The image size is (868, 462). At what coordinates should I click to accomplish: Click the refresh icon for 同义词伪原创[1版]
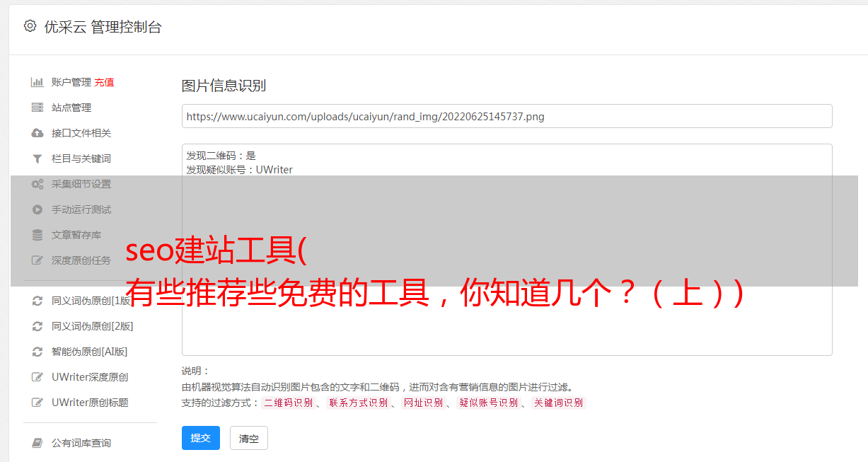[37, 301]
